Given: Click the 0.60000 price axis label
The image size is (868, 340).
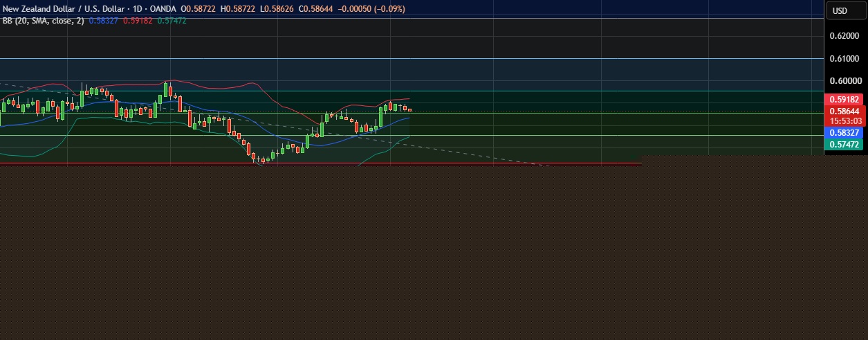Looking at the screenshot, I should pos(844,82).
